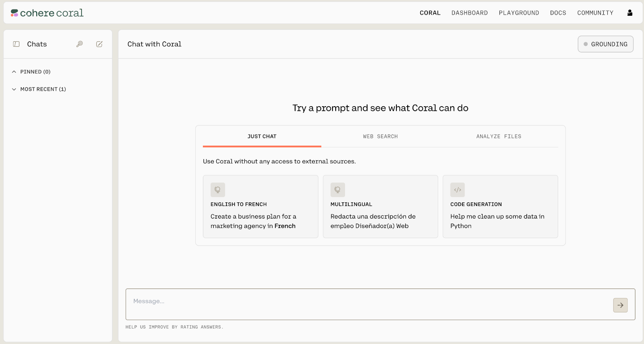Send message with arrow button
This screenshot has height=344, width=644.
pyautogui.click(x=620, y=305)
